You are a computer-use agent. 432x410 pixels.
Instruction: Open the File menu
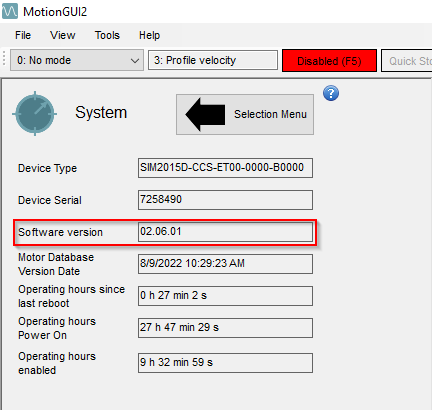[x=23, y=35]
